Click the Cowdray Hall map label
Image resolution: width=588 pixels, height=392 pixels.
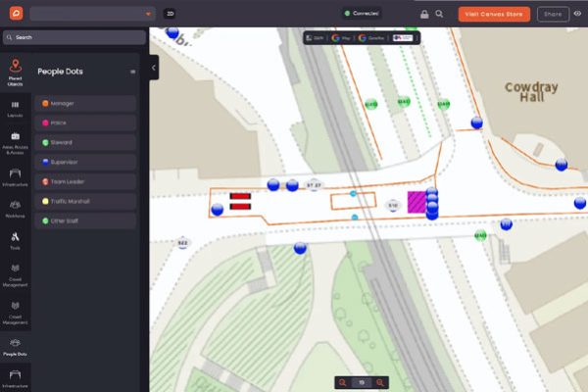531,92
